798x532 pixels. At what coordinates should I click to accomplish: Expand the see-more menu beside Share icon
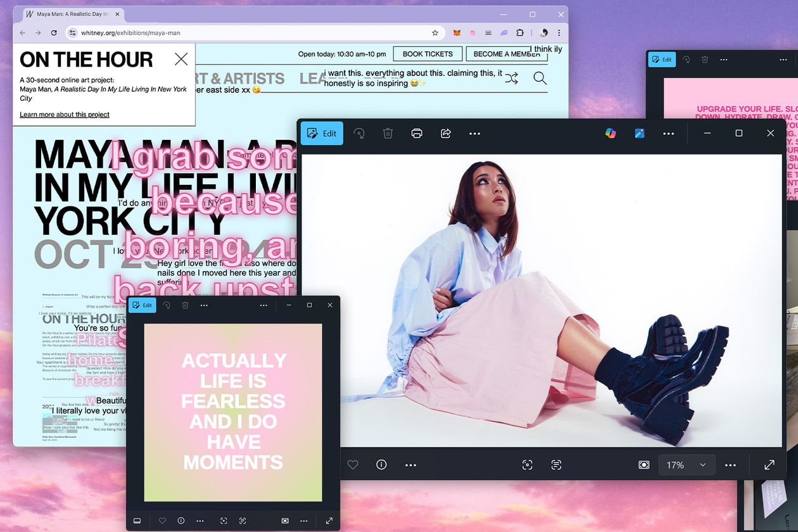474,134
